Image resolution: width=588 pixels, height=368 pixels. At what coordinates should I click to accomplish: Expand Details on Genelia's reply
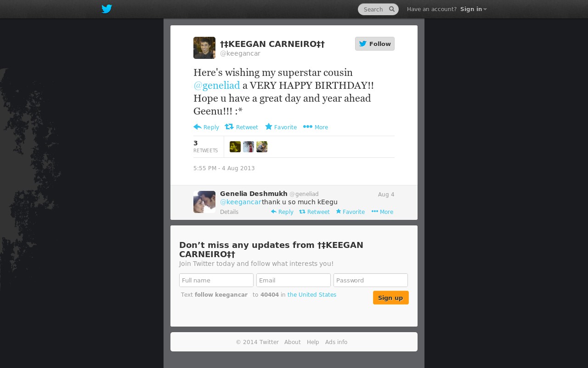click(229, 212)
